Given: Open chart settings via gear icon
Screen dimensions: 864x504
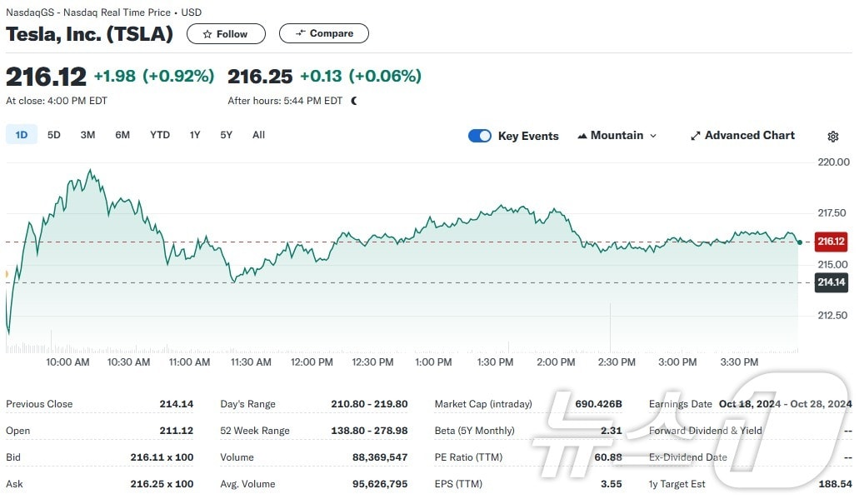Looking at the screenshot, I should click(832, 136).
